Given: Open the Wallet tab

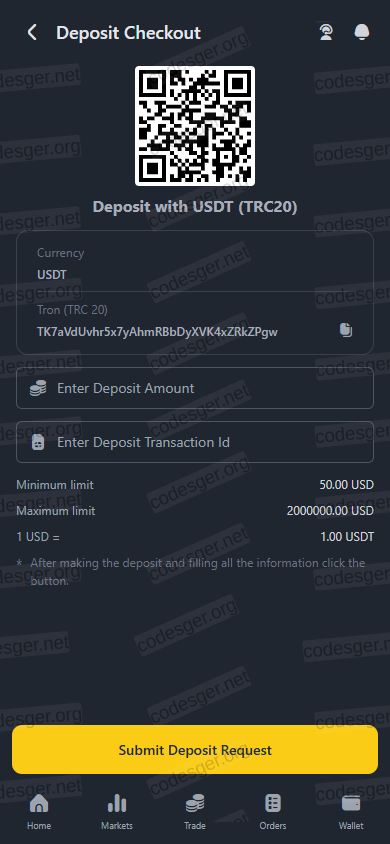Looking at the screenshot, I should pyautogui.click(x=351, y=812).
